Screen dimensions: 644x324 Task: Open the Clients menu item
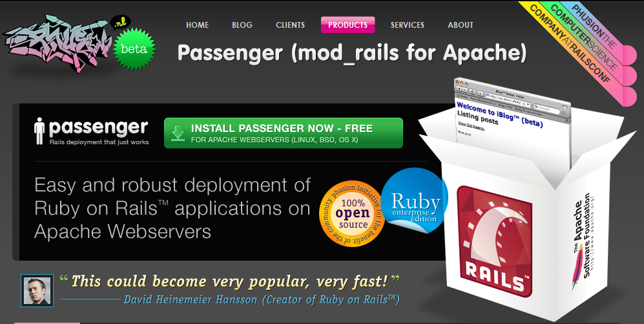pyautogui.click(x=291, y=25)
